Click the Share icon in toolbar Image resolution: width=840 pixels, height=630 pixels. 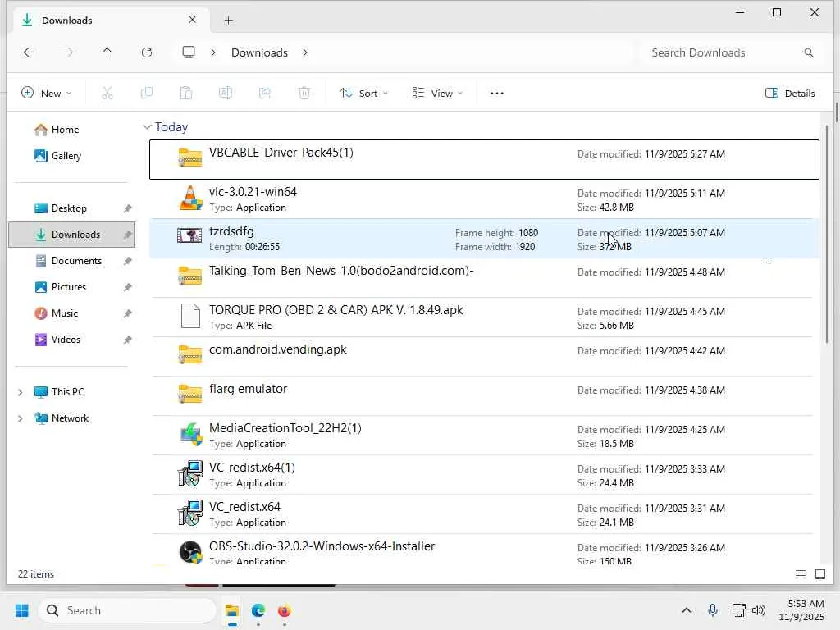(265, 94)
